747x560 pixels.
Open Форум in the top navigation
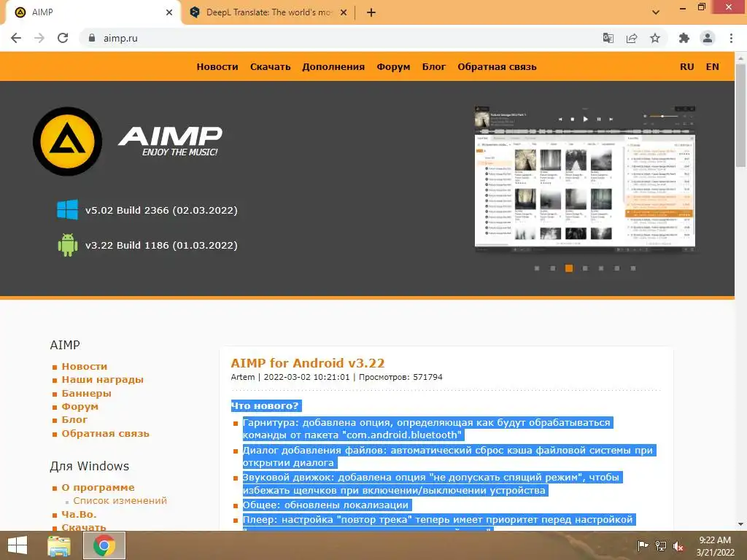coord(393,67)
